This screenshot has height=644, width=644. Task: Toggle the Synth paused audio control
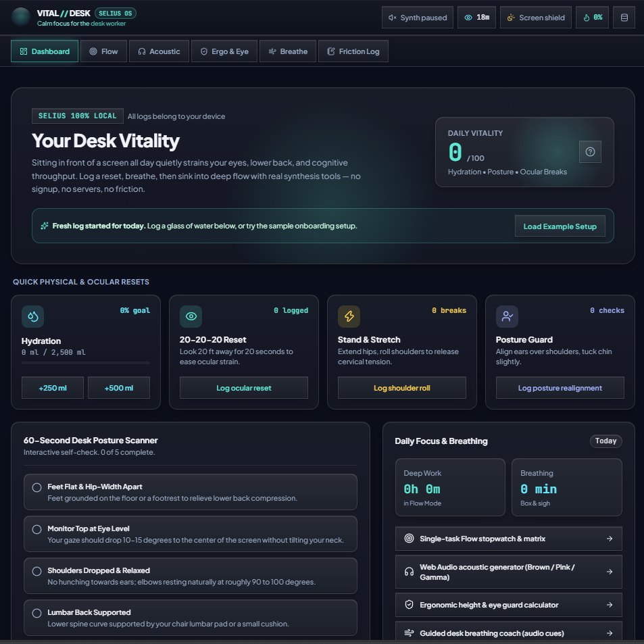coord(418,18)
